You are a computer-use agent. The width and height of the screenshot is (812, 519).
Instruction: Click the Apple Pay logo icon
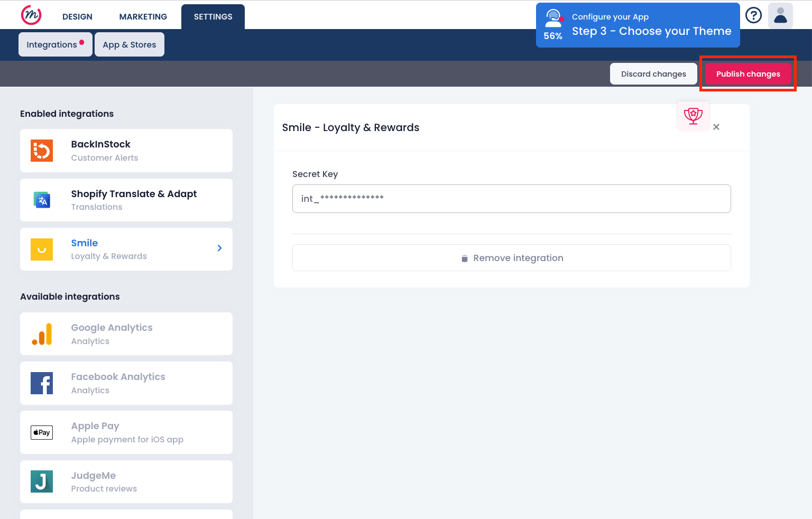pos(42,432)
